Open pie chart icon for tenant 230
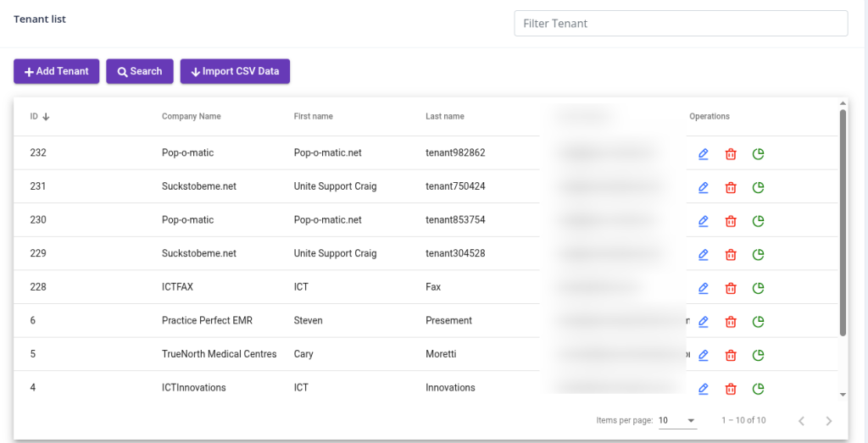868x443 pixels. pos(759,221)
